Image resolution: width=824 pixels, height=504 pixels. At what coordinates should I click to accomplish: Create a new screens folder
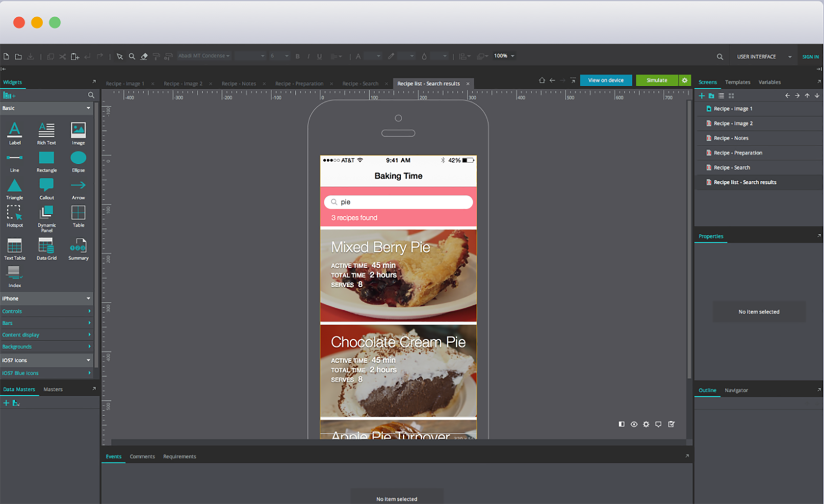click(711, 96)
